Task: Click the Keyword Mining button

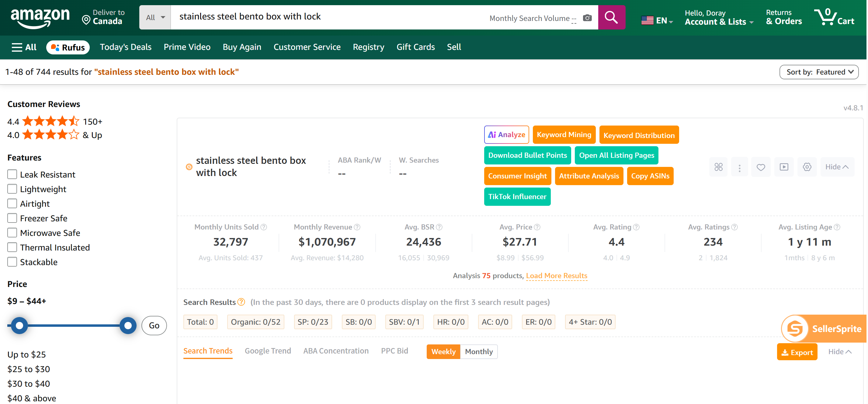Action: 564,135
